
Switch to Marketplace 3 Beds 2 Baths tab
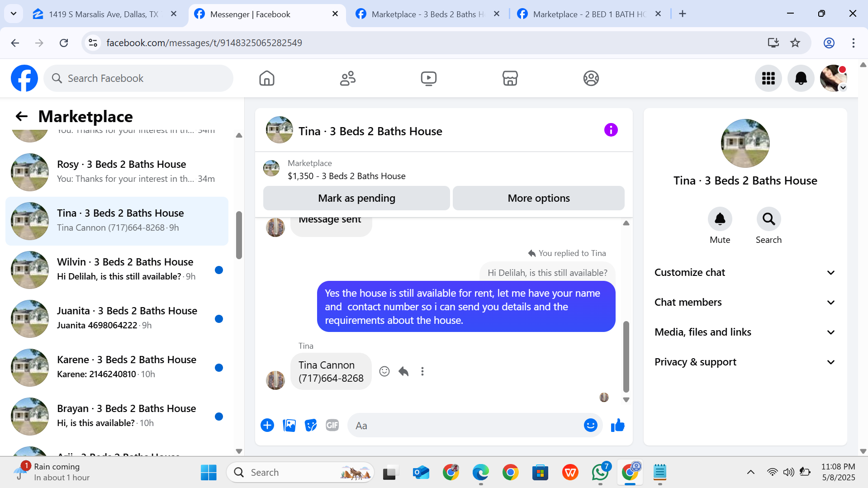[x=427, y=14]
